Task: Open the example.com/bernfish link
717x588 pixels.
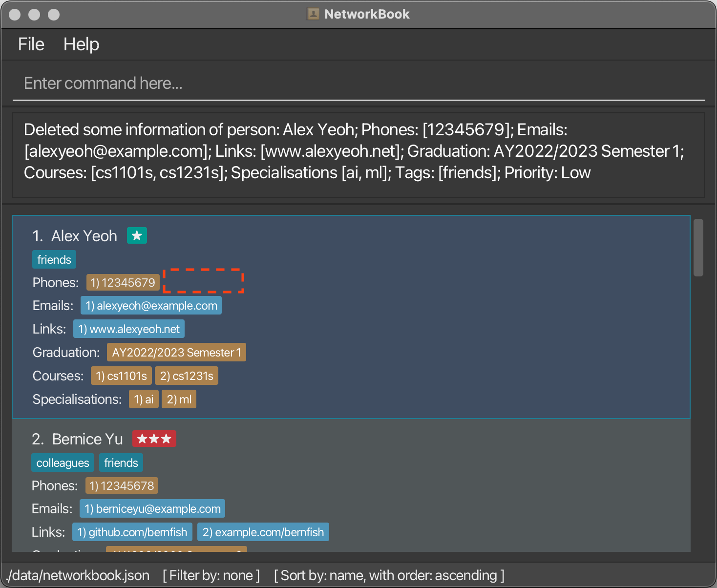Action: 263,532
